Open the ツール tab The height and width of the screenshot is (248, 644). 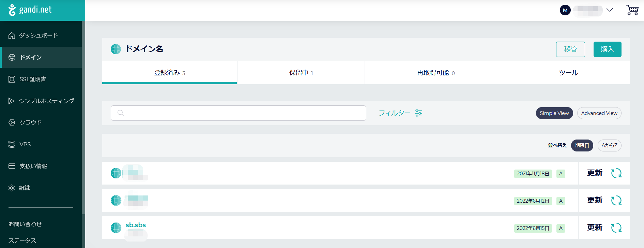click(568, 73)
